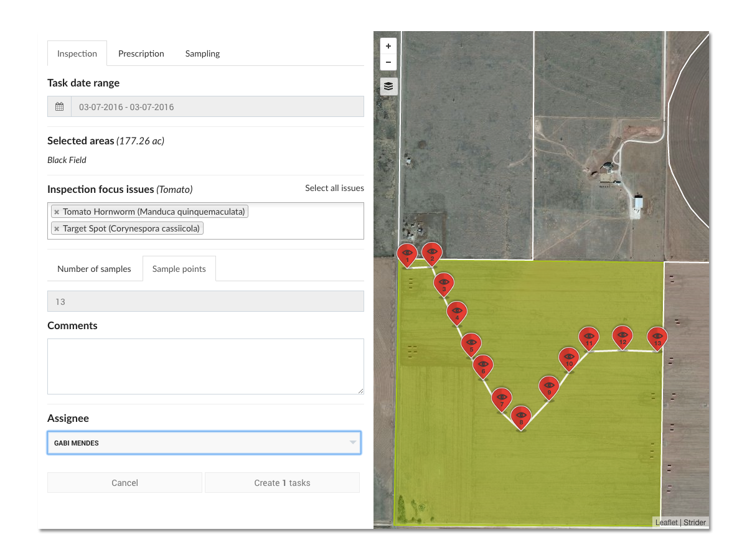The image size is (747, 560).
Task: Select sample point marker 1
Action: pos(407,254)
